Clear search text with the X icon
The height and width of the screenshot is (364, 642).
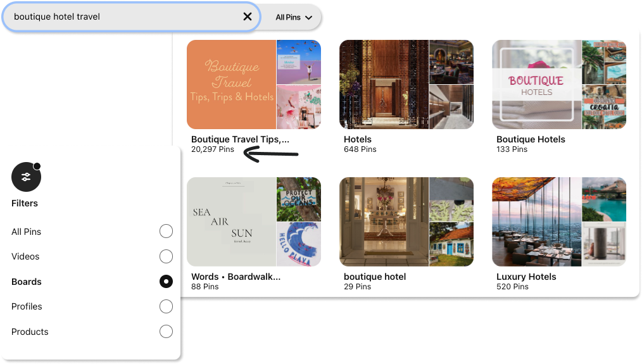click(x=248, y=16)
